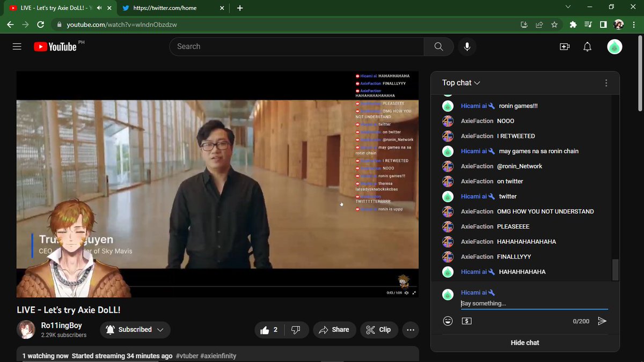Open Chrome profile avatar
644x362 pixels.
pos(619,25)
